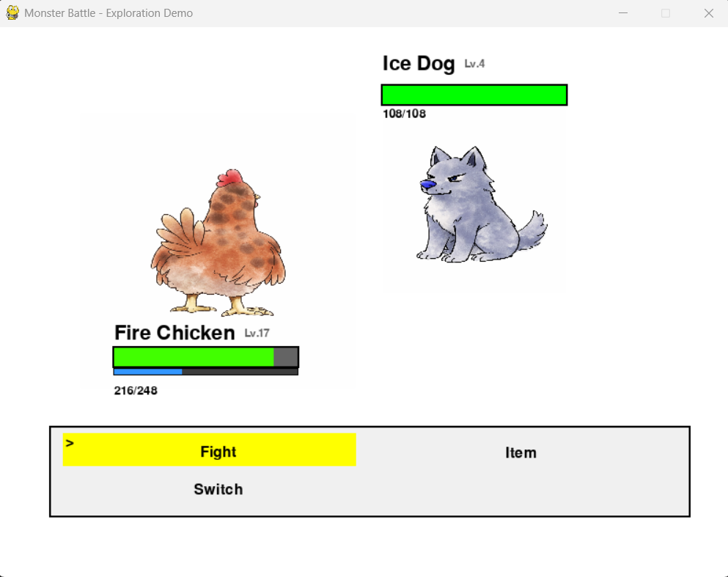
Task: Click Ice Dog's green health bar
Action: coord(474,95)
